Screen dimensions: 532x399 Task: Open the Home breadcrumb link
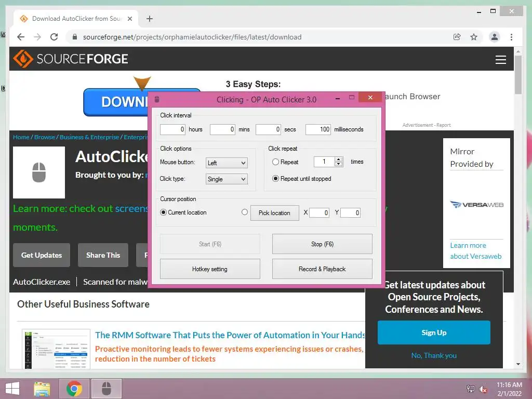pos(21,137)
